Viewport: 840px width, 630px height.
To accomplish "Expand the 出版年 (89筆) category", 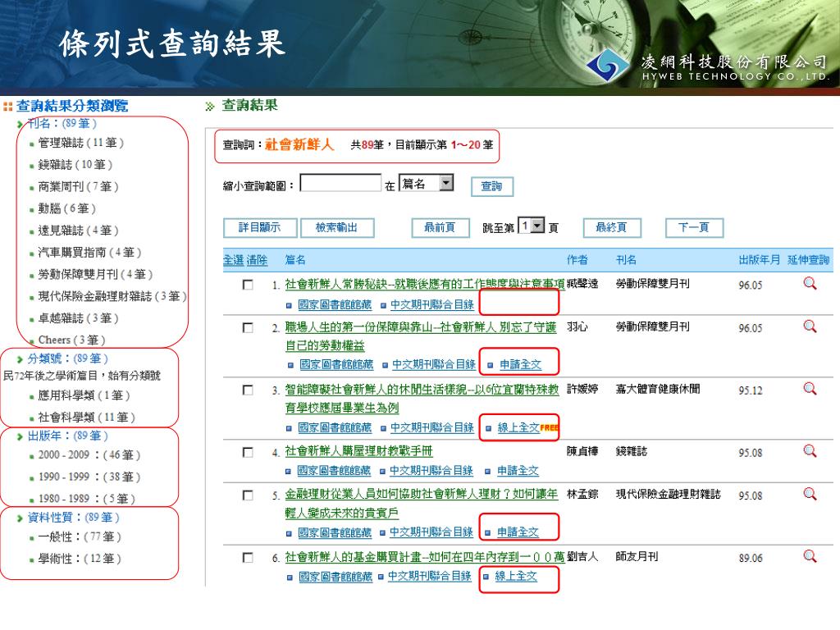I will tap(67, 436).
